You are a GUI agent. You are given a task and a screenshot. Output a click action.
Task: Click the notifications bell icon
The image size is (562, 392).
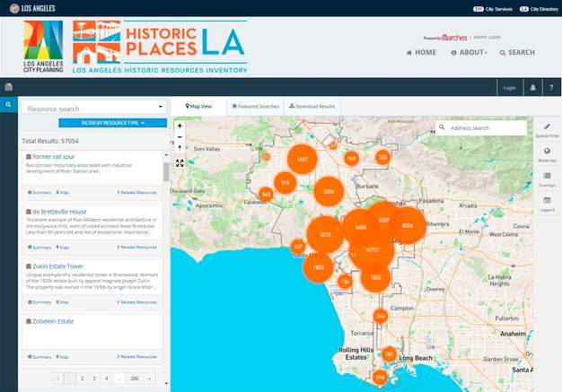tap(532, 88)
